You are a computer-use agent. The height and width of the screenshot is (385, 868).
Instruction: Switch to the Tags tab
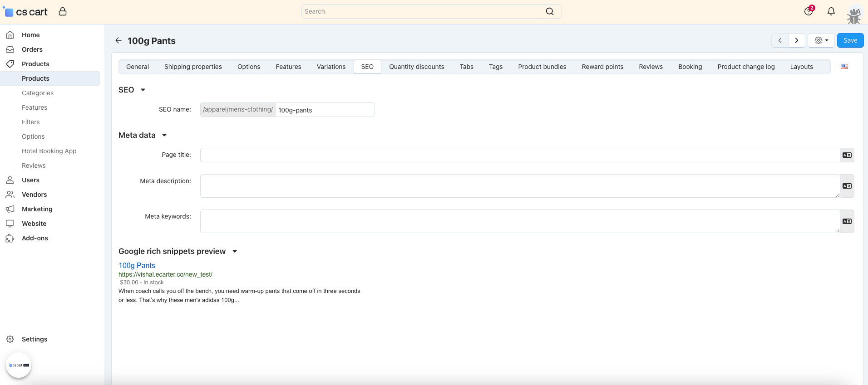click(x=496, y=67)
